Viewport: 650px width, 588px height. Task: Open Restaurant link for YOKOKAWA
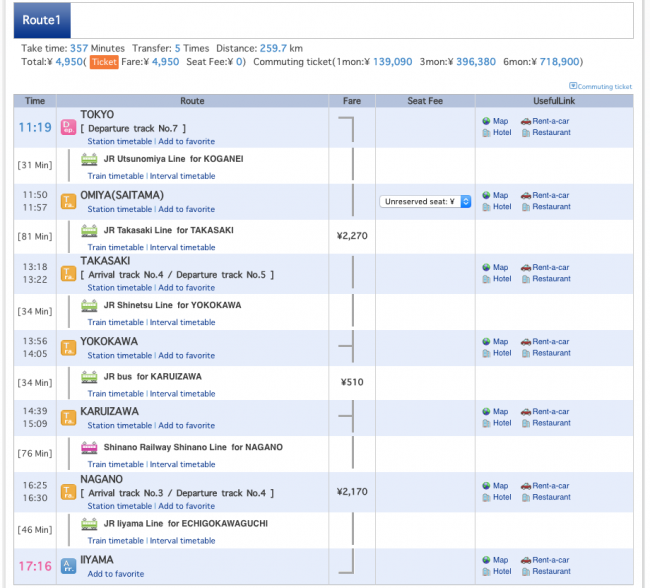tap(551, 353)
